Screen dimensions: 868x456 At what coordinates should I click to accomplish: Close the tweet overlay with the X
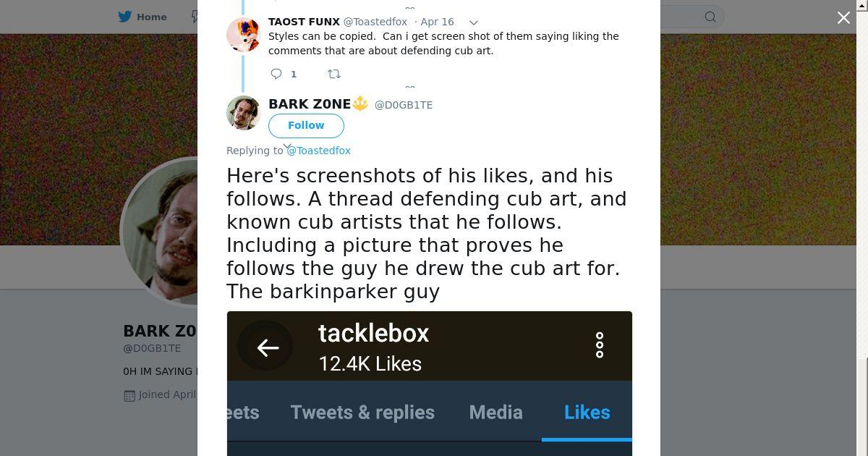click(x=843, y=18)
